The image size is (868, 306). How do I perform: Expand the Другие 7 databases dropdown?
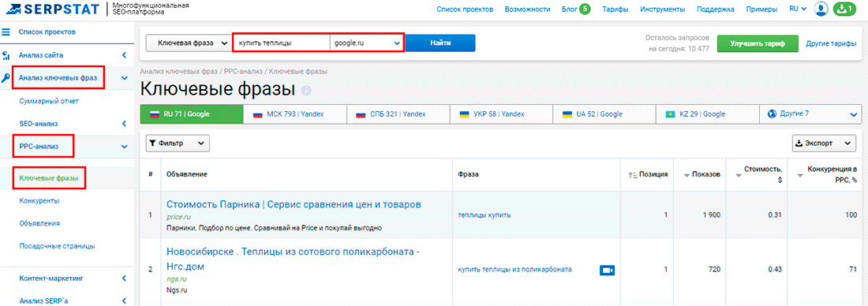coord(811,114)
